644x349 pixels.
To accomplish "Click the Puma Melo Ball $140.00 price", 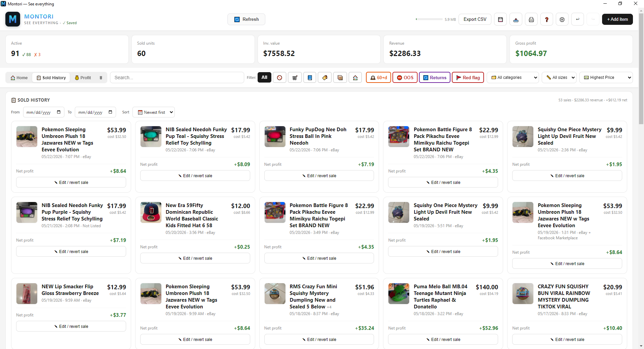I will point(487,287).
